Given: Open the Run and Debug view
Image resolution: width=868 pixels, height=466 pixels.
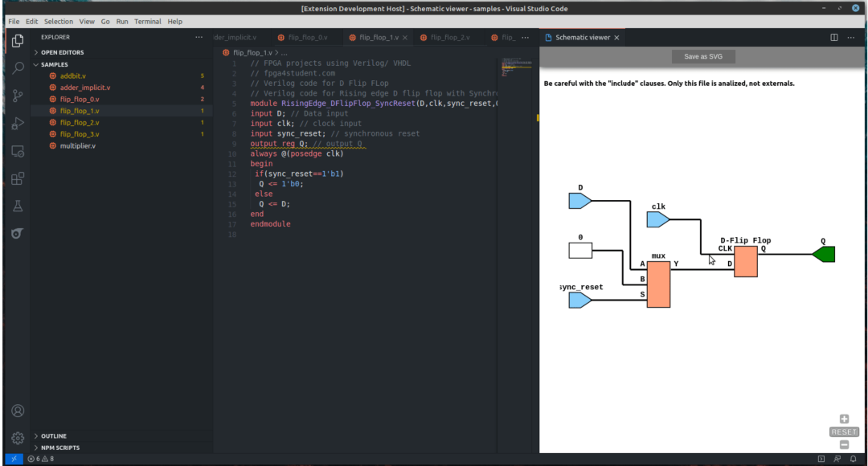Looking at the screenshot, I should [18, 124].
